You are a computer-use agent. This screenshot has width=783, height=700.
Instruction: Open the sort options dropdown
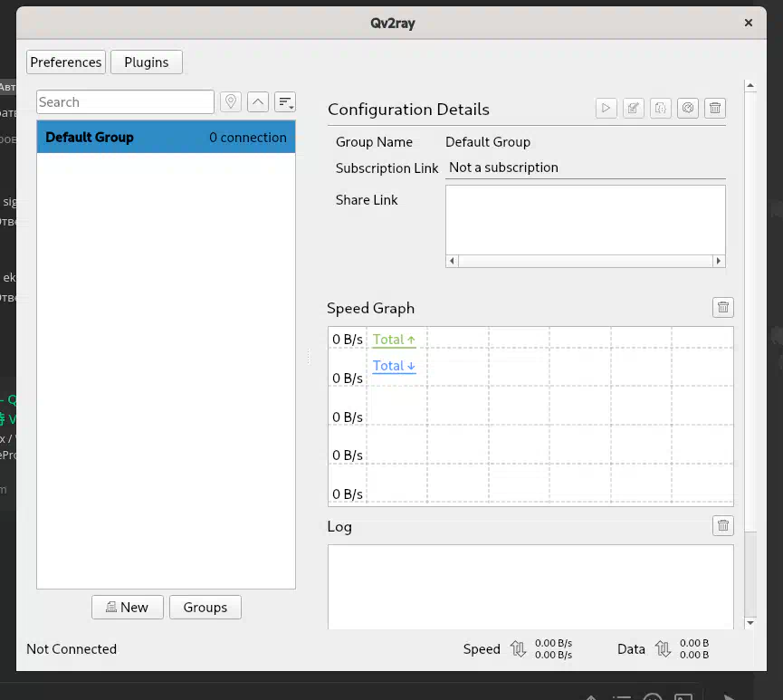click(x=285, y=102)
